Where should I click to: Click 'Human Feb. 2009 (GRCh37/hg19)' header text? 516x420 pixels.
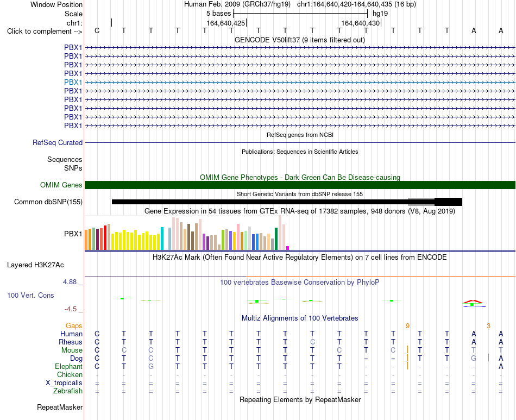(237, 4)
